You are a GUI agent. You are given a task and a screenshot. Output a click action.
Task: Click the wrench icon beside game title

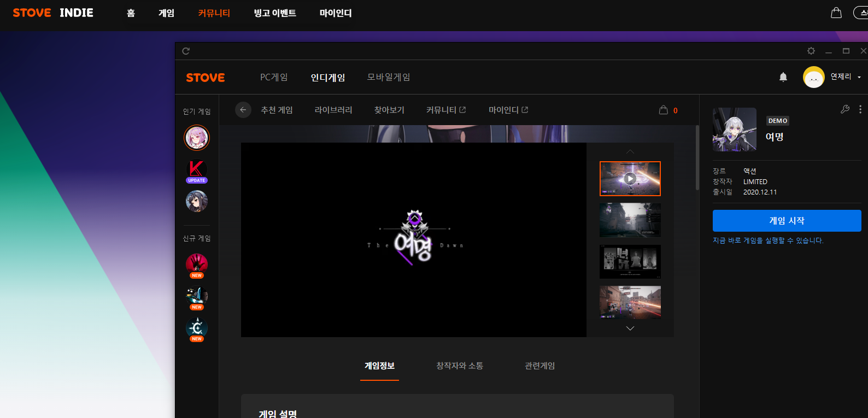[844, 109]
